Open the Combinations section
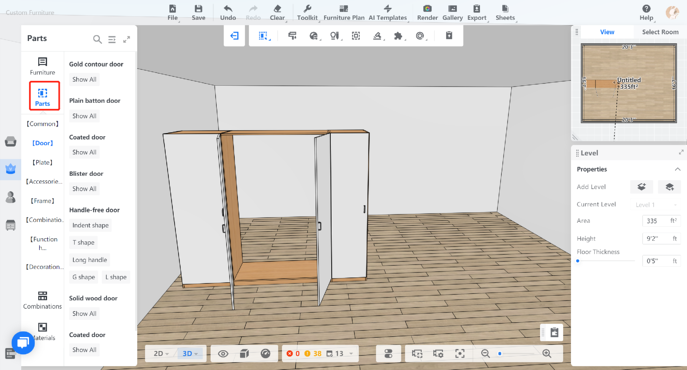687x370 pixels. (42, 300)
